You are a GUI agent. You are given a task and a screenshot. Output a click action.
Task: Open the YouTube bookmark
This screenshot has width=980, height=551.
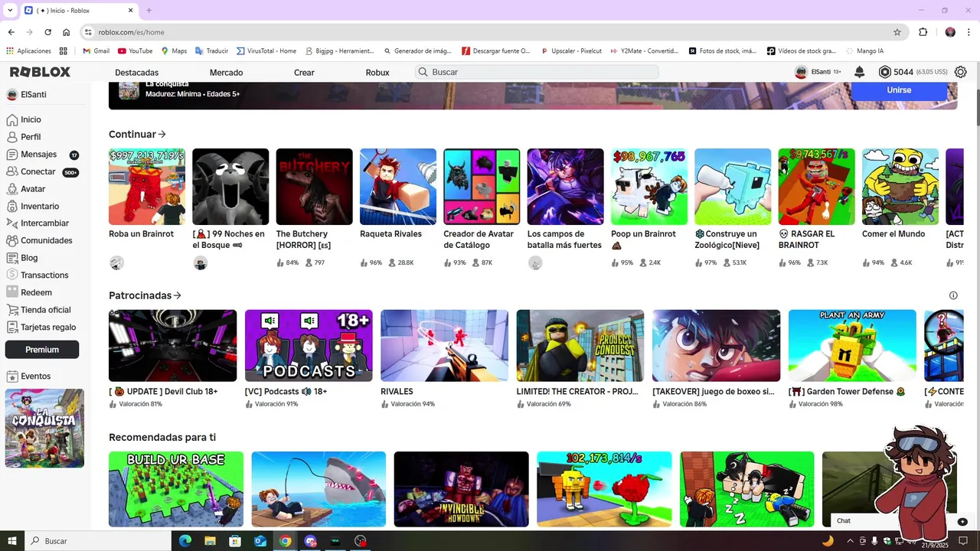[x=135, y=51]
